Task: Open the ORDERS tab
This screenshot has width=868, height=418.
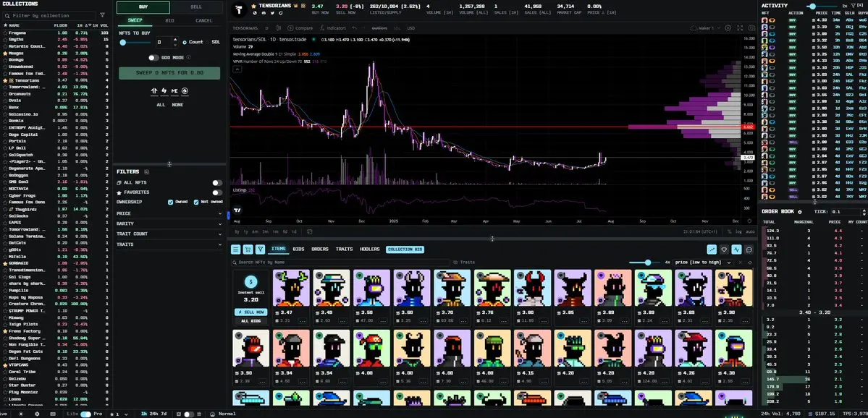Action: click(320, 249)
